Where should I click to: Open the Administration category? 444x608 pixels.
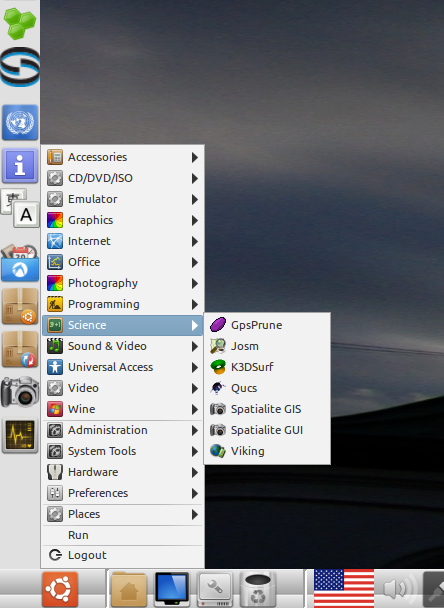(x=123, y=430)
